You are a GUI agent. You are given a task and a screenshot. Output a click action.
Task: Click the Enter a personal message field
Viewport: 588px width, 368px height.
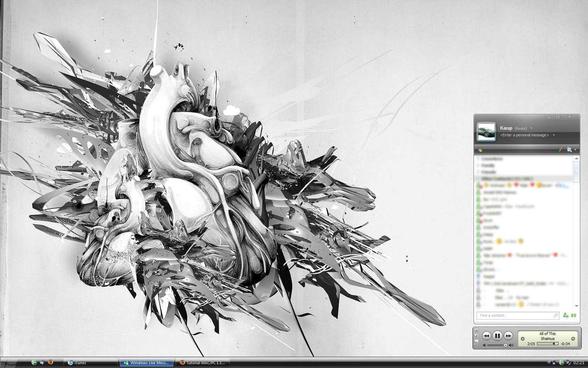point(524,135)
